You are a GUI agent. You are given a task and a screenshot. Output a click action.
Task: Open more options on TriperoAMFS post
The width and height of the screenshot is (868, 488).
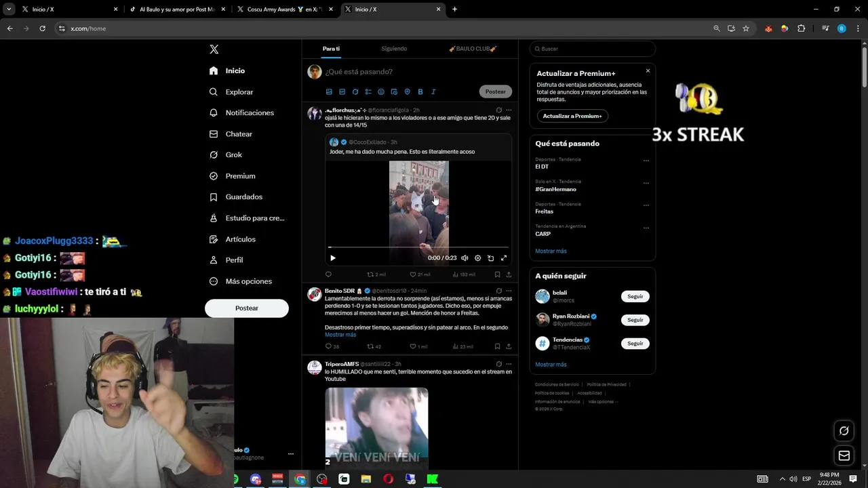click(x=509, y=364)
